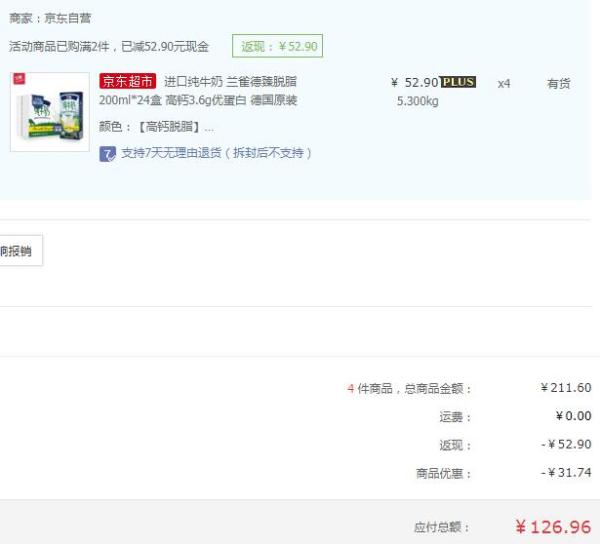Select the text 商家：京东自营
Image resolution: width=600 pixels, height=544 pixels.
tap(50, 18)
